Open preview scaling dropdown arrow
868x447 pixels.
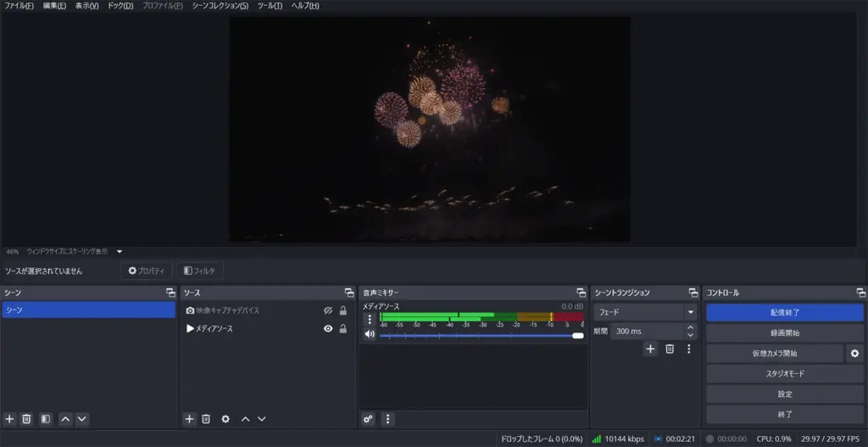[x=120, y=252]
